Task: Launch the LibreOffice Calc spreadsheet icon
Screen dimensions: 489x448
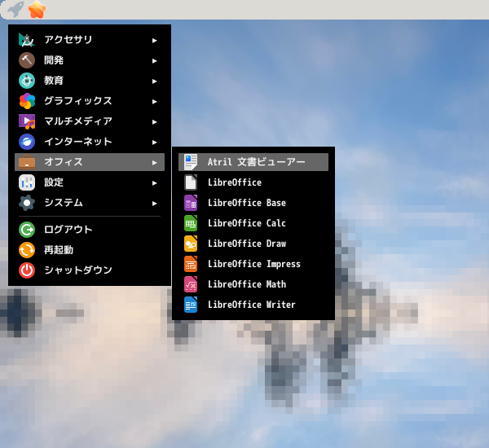Action: (191, 223)
